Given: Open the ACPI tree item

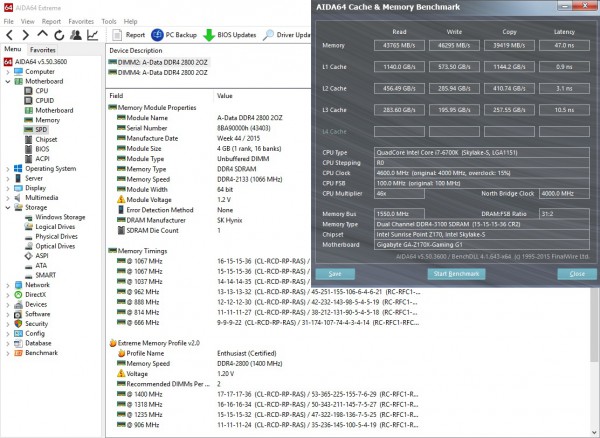Looking at the screenshot, I should 37,158.
